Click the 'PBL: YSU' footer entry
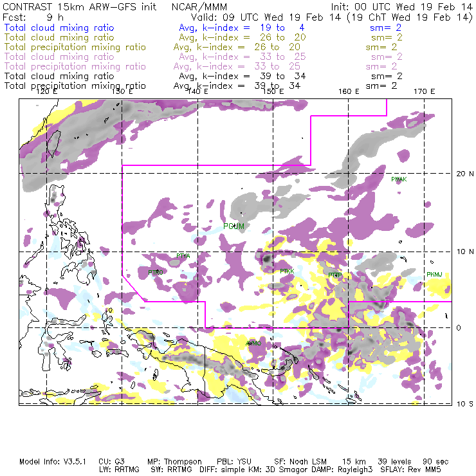 pos(234,462)
